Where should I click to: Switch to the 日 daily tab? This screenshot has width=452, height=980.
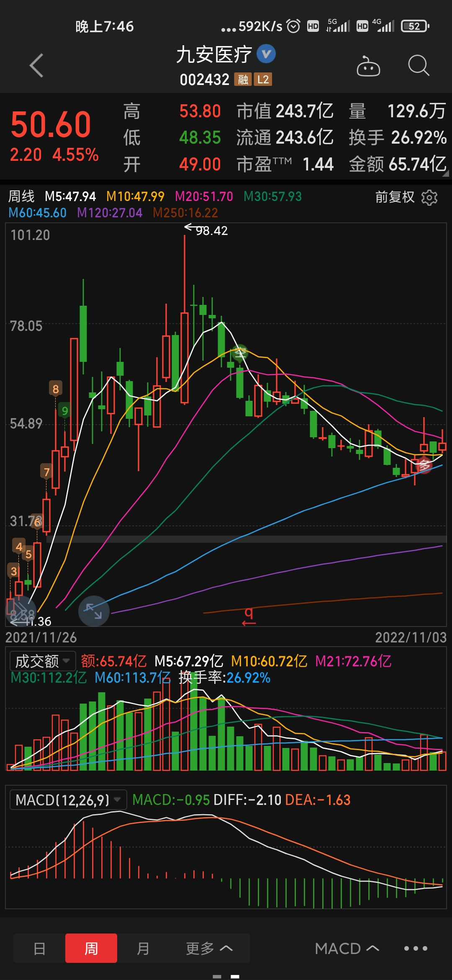tap(39, 948)
